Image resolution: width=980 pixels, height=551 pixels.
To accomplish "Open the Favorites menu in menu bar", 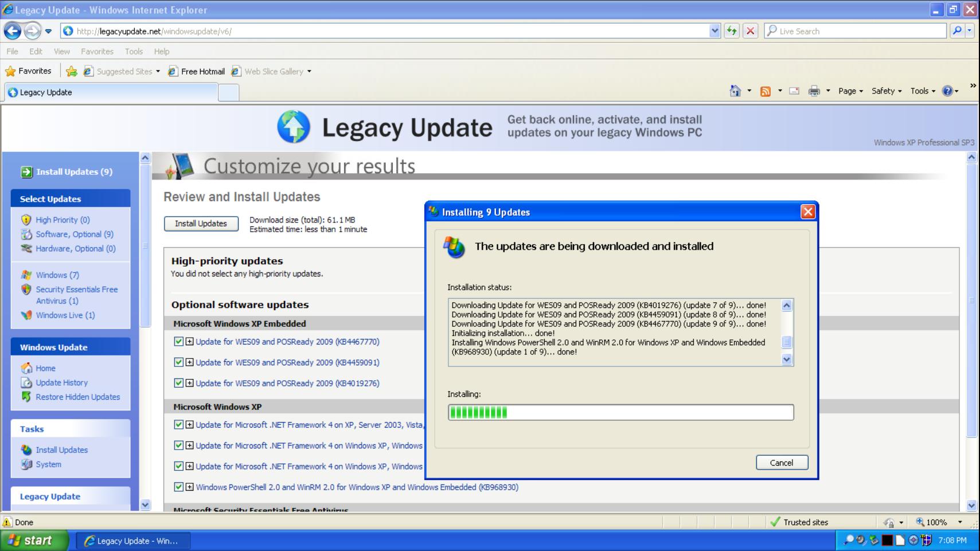I will [x=97, y=52].
